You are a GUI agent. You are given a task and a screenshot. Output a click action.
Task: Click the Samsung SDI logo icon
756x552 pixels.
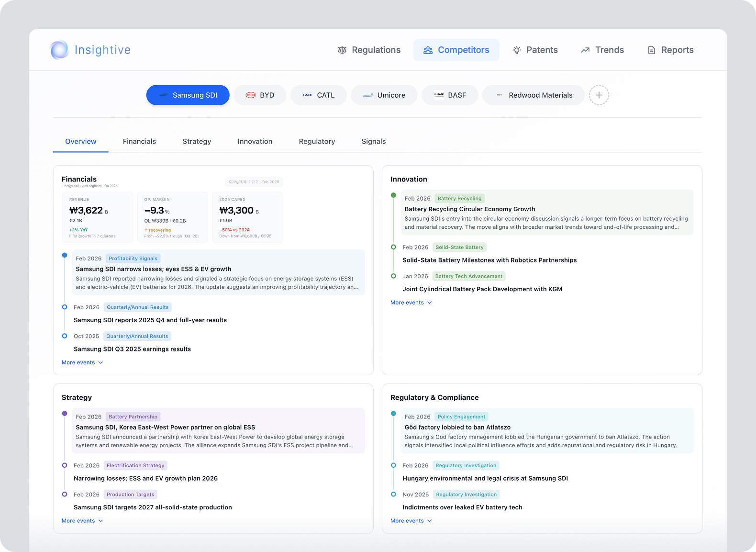point(164,95)
